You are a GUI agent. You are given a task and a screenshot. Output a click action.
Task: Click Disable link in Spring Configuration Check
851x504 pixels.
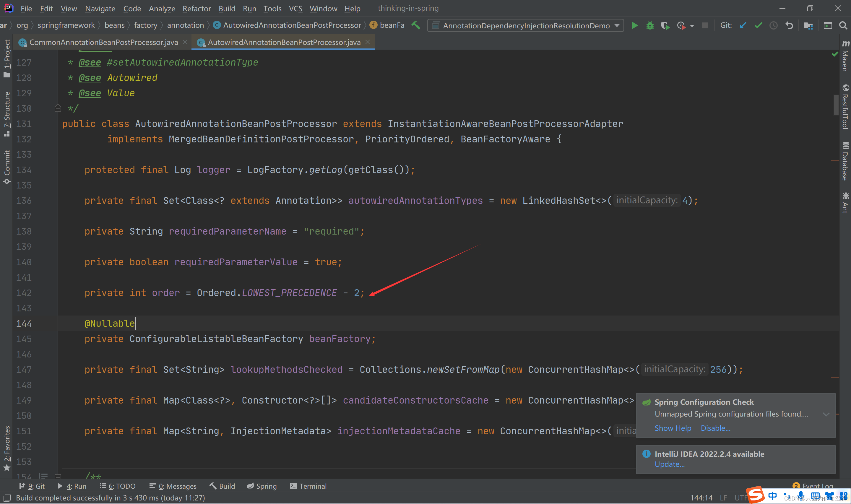(x=715, y=428)
